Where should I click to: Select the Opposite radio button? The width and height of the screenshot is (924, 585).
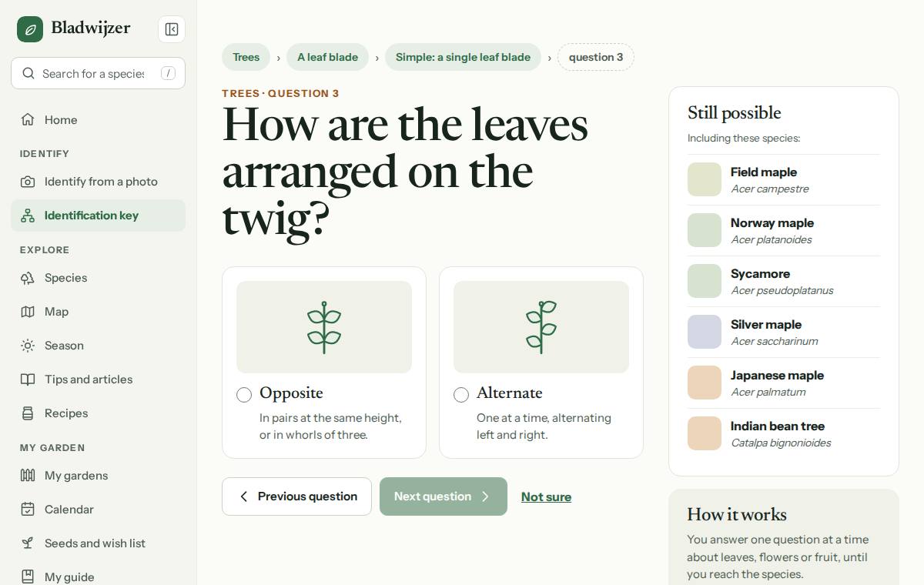(244, 395)
